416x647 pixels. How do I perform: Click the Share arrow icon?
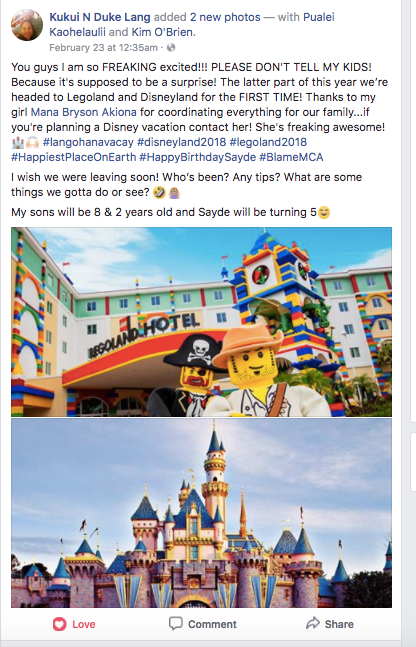(313, 623)
